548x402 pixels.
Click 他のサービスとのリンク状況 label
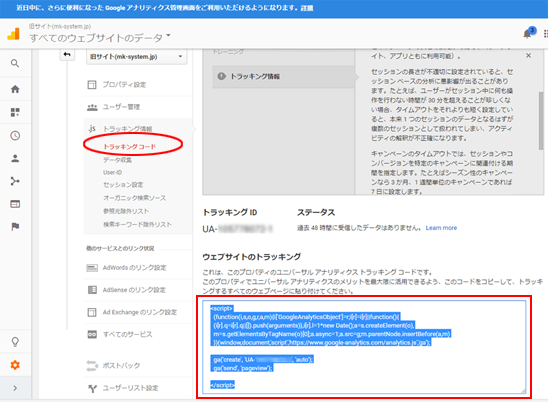(120, 249)
